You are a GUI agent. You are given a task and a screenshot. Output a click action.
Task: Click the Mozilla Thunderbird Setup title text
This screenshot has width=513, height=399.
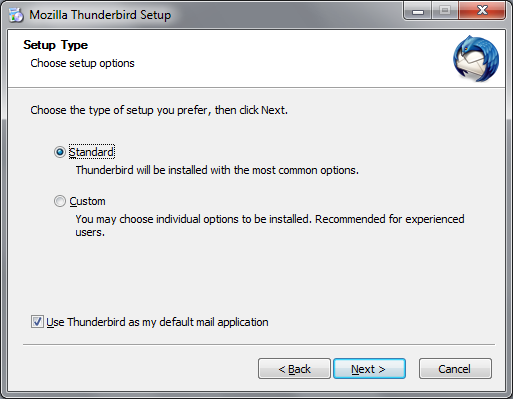100,15
